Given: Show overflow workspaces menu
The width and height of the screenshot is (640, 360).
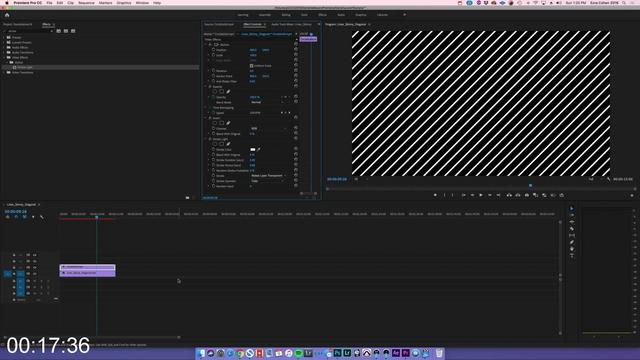Looking at the screenshot, I should click(404, 15).
